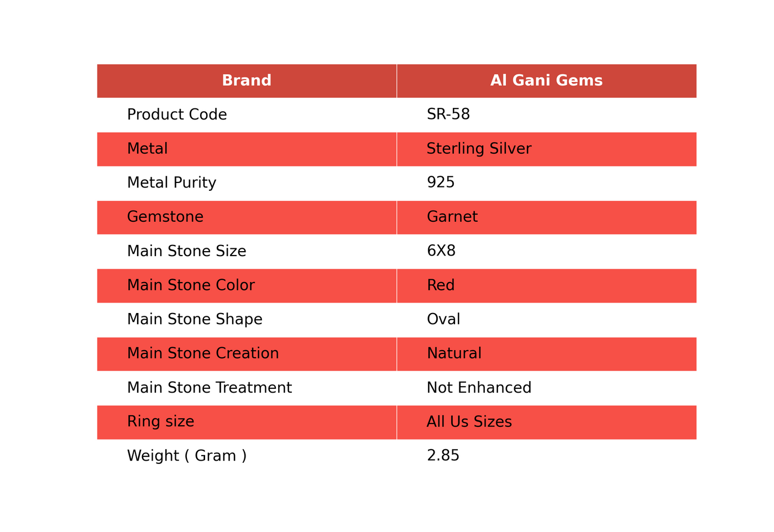Click the Sterling Silver value cell
Image resolution: width=774 pixels, height=532 pixels.
point(547,149)
